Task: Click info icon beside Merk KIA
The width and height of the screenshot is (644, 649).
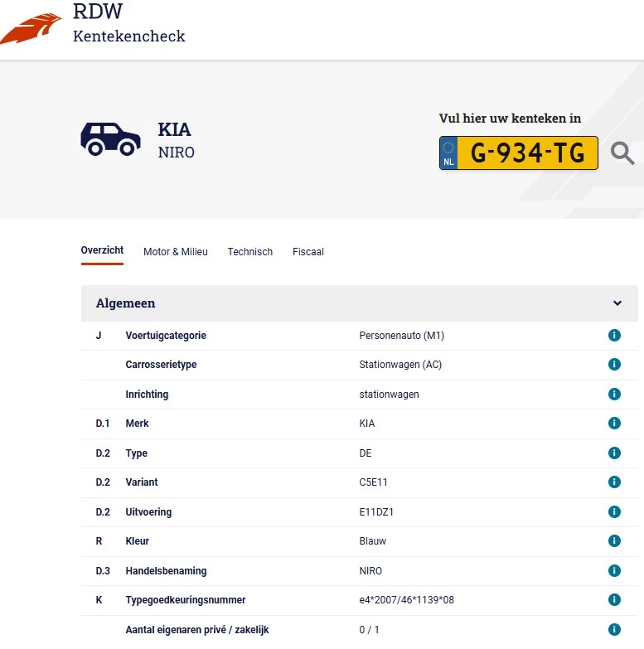Action: point(614,423)
